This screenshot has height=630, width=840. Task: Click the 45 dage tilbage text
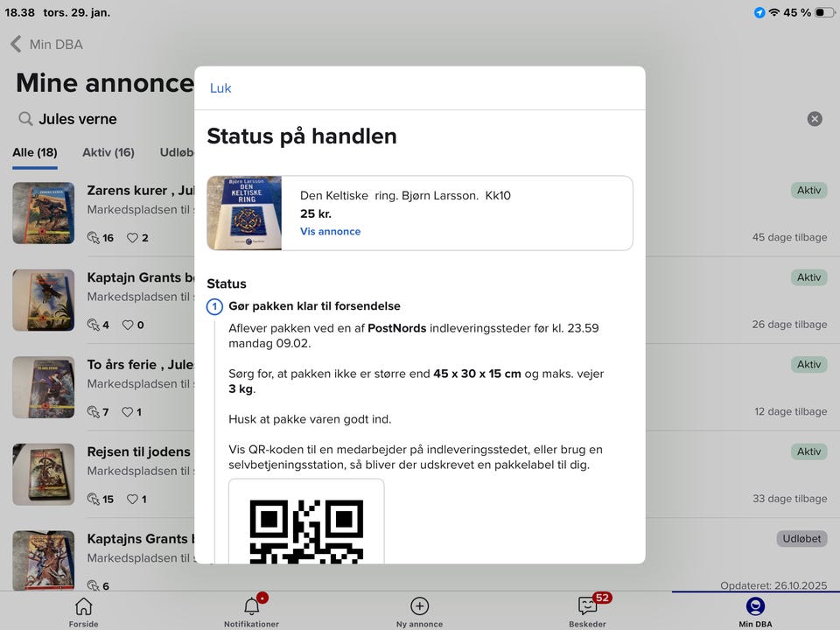coord(789,237)
